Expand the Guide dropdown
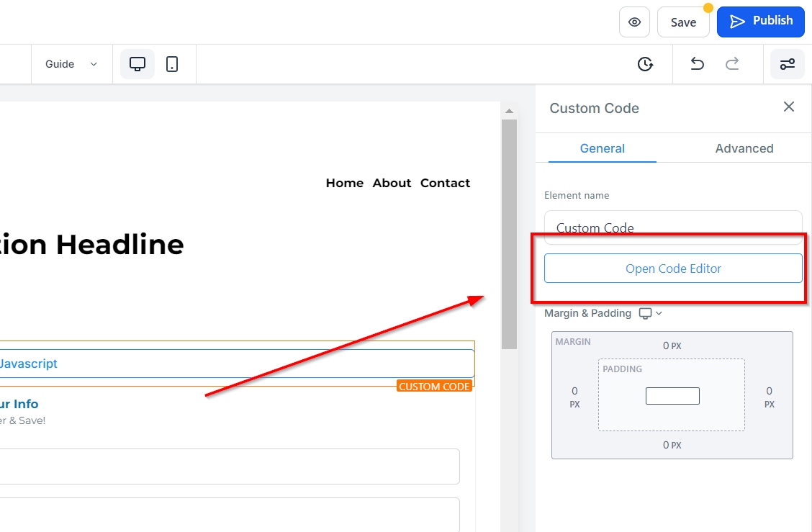 pyautogui.click(x=71, y=64)
